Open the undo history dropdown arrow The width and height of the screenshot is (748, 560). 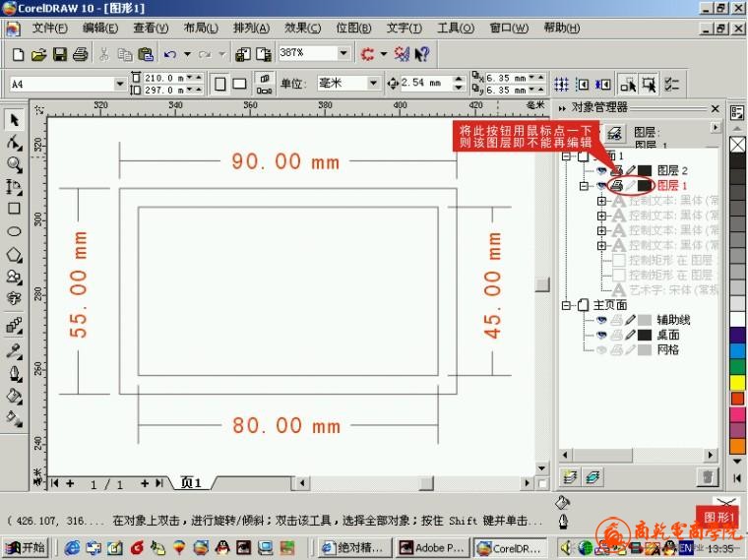point(187,54)
